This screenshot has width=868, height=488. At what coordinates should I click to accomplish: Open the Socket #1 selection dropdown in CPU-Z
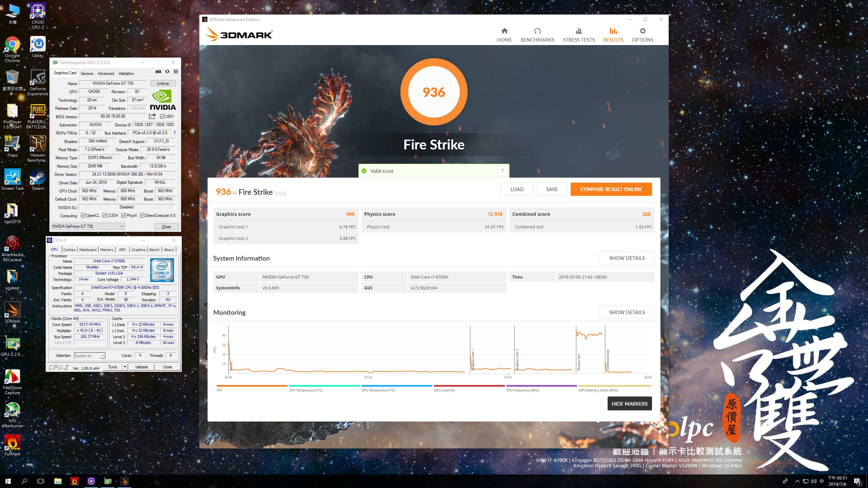[x=90, y=355]
